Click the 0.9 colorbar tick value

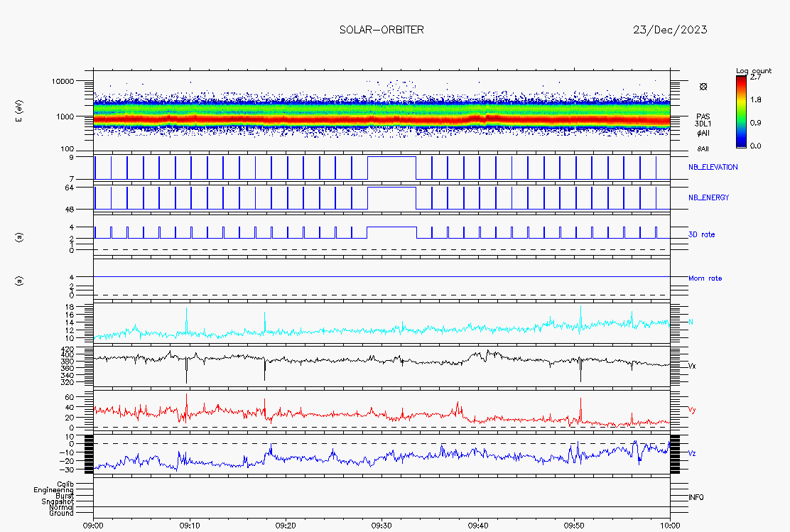click(755, 123)
